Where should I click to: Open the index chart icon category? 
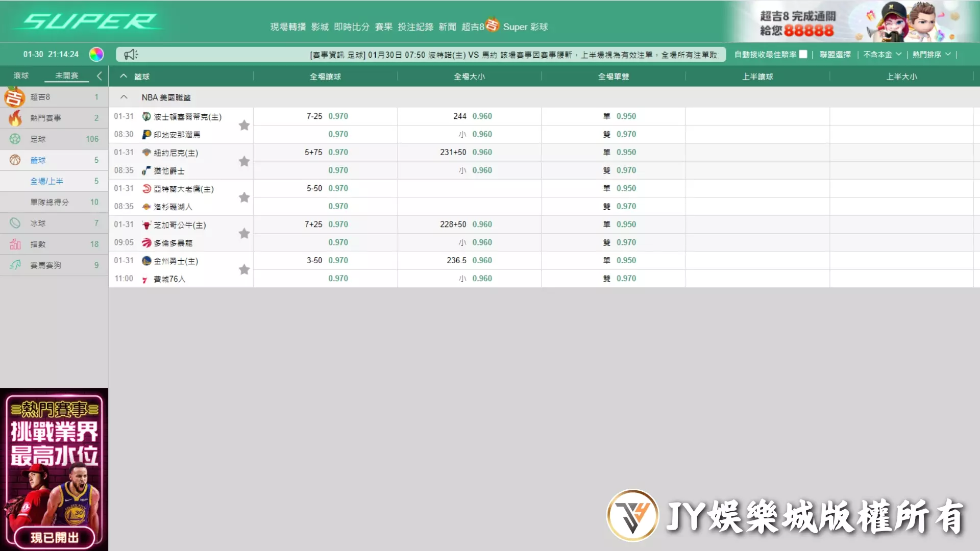15,244
